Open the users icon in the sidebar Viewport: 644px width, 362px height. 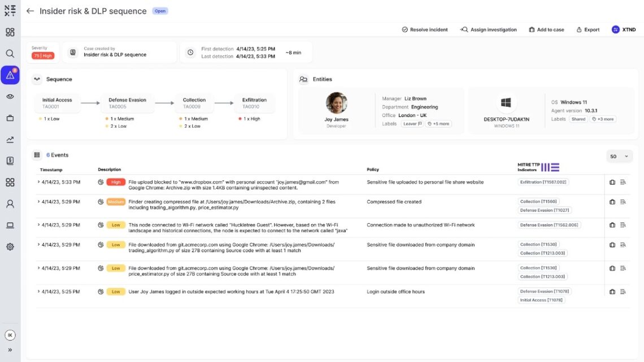(10, 203)
